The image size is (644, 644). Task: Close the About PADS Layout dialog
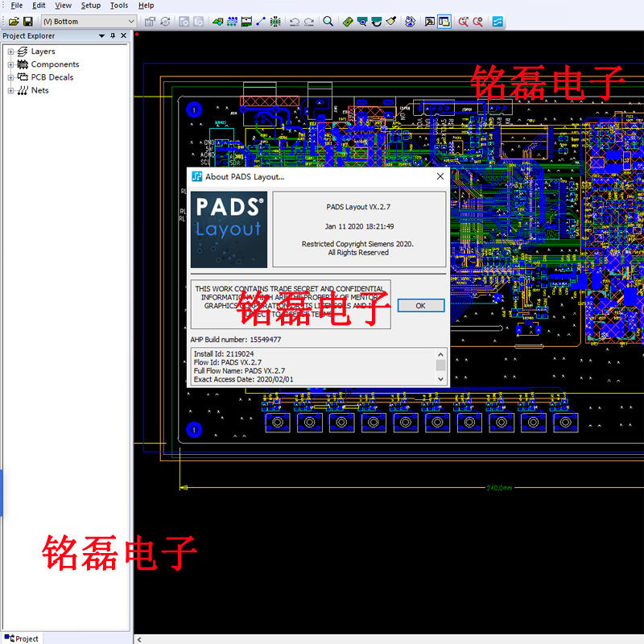pos(440,176)
